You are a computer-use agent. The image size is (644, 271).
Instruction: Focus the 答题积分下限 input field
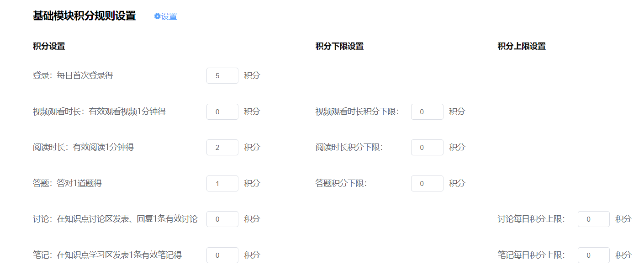coord(427,183)
